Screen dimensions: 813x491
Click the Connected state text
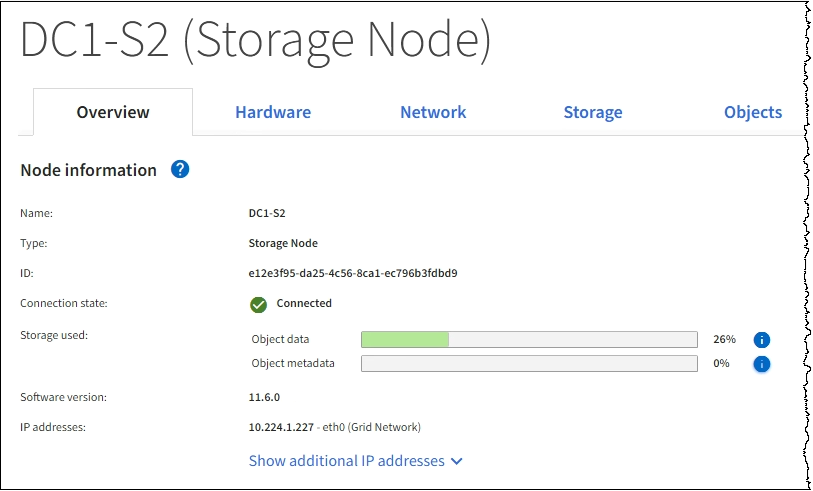(304, 303)
